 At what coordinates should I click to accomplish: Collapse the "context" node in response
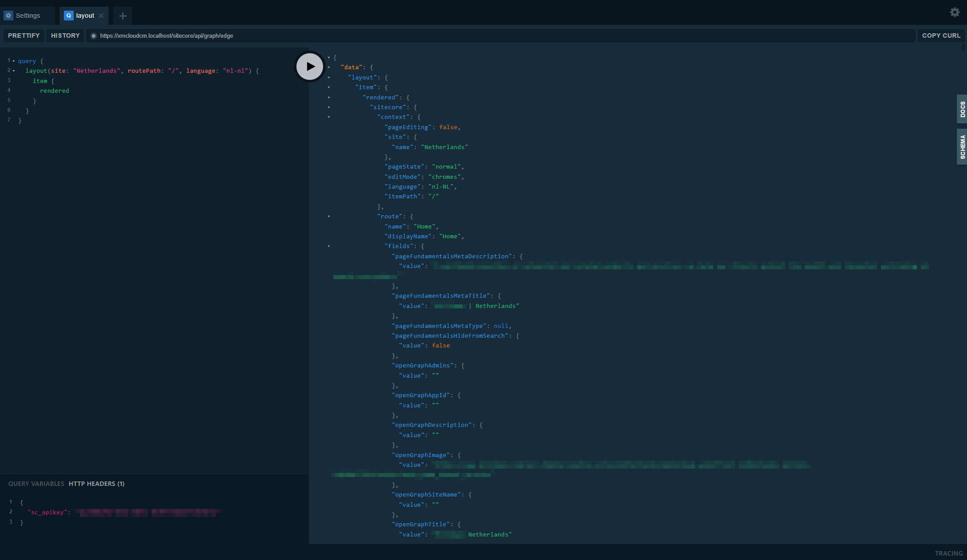pos(329,117)
